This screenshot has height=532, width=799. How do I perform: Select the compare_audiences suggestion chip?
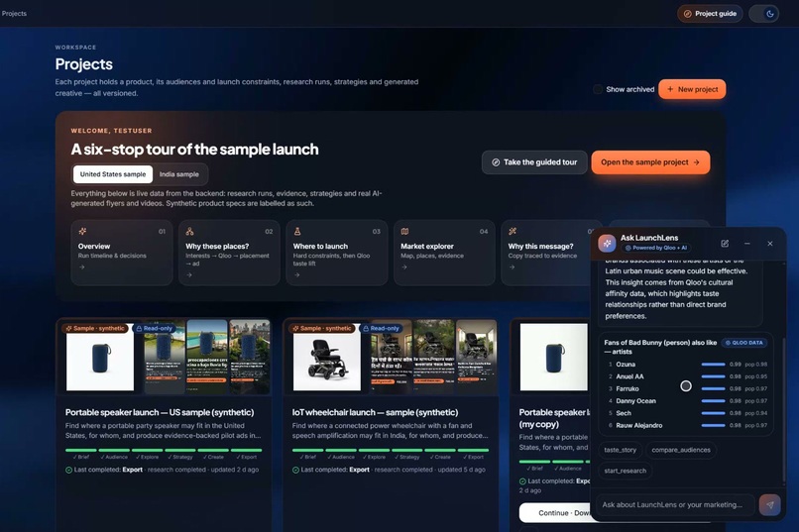click(681, 450)
